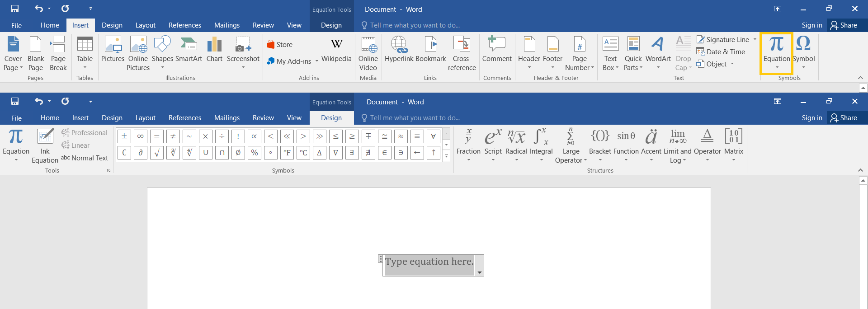Screen dimensions: 868x309
Task: Insert the increment (Δ) symbol
Action: [x=320, y=153]
